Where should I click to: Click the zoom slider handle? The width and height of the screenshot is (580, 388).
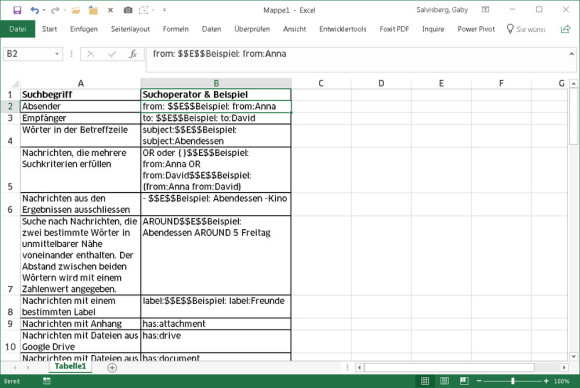(x=513, y=381)
